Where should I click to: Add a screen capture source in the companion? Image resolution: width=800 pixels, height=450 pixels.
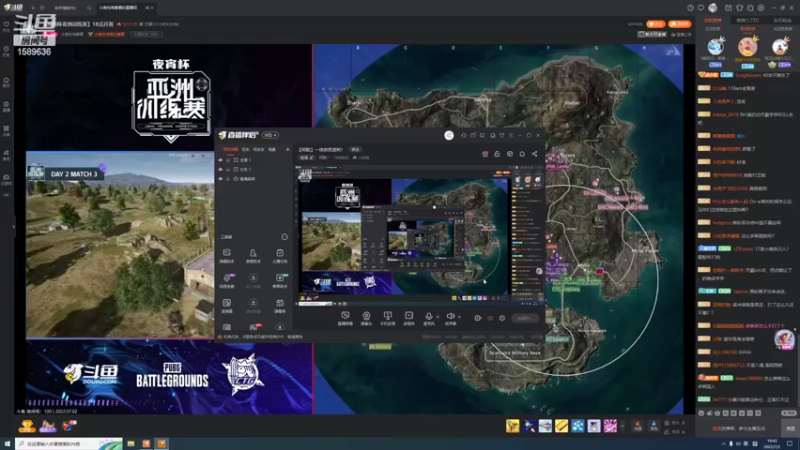coord(345,318)
